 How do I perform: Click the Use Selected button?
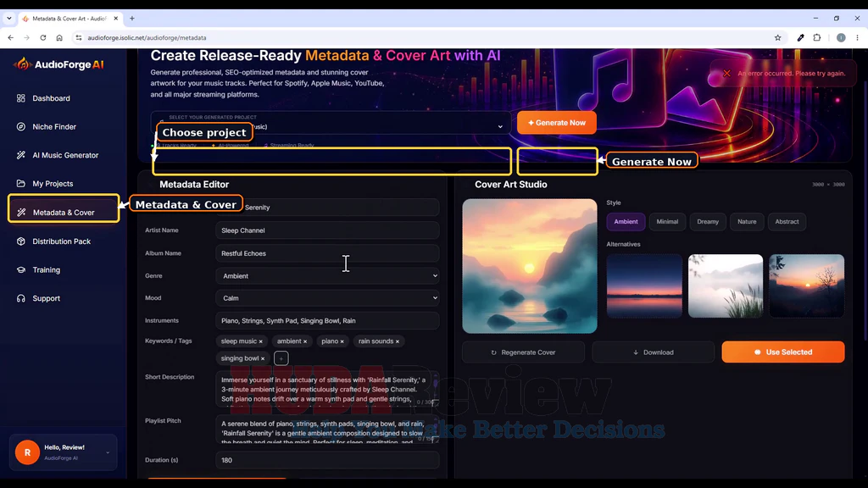click(x=782, y=352)
